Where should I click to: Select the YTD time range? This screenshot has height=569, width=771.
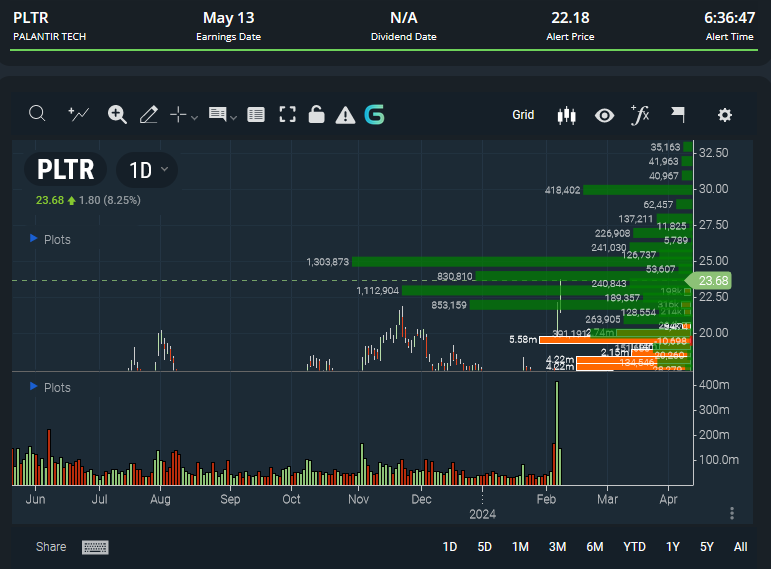pyautogui.click(x=634, y=547)
